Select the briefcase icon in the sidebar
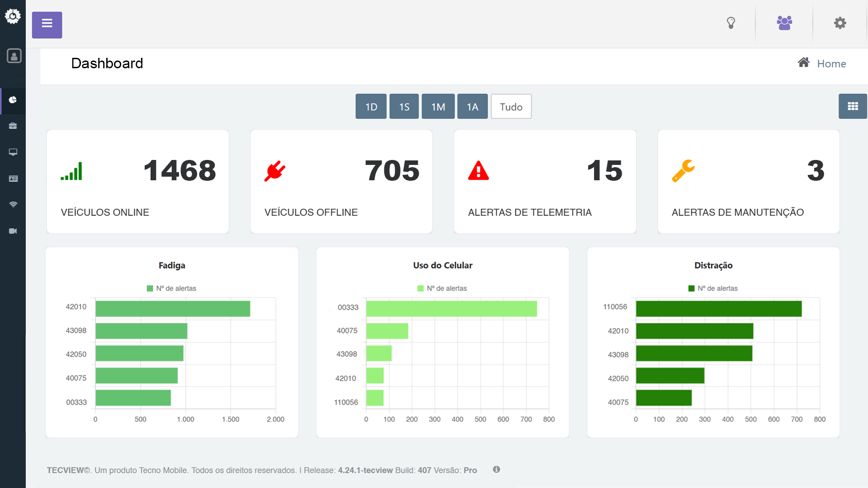 click(x=13, y=126)
